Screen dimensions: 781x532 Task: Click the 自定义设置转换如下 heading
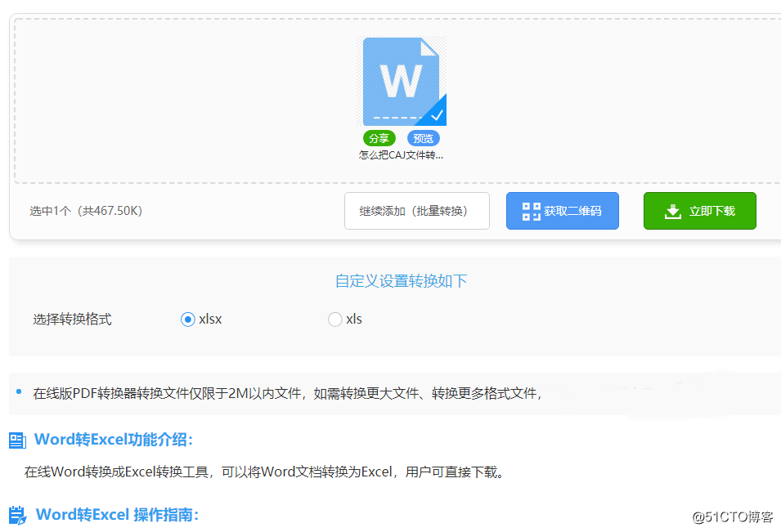[x=401, y=281]
